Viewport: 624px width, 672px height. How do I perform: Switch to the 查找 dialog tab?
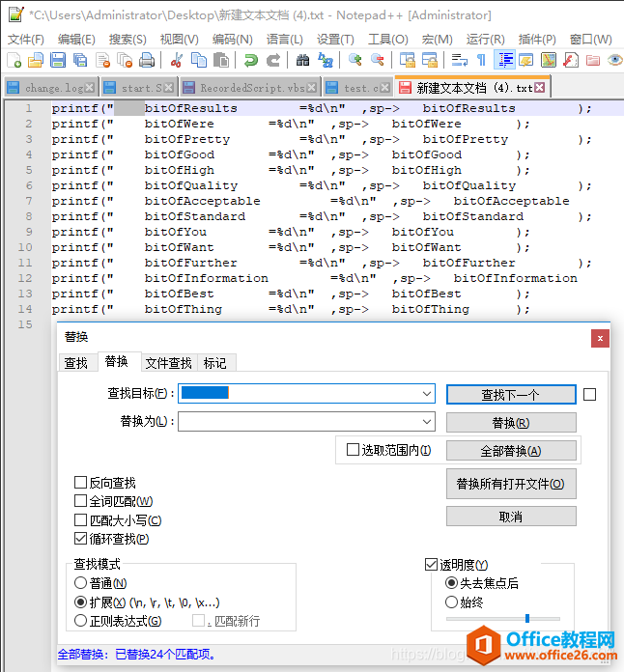pos(76,363)
